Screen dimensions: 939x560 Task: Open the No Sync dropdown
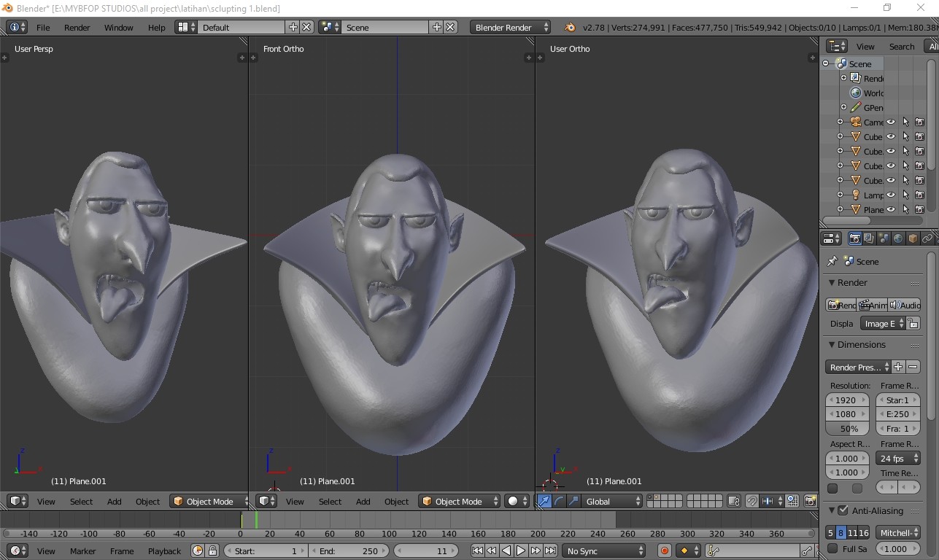[605, 551]
